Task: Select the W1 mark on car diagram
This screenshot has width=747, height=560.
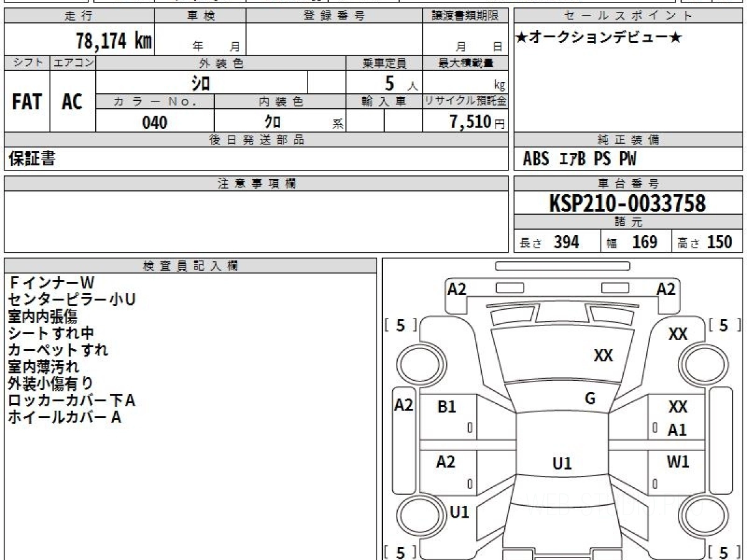Action: (677, 462)
